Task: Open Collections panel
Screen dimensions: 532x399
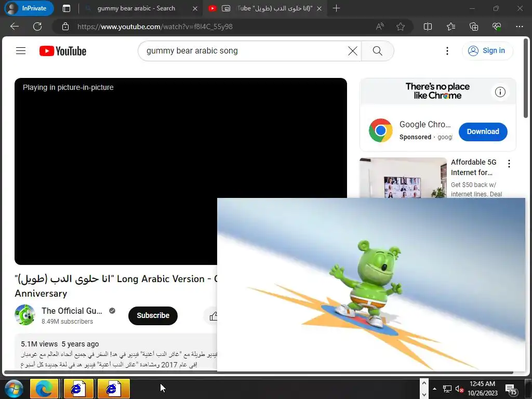Action: (x=474, y=26)
